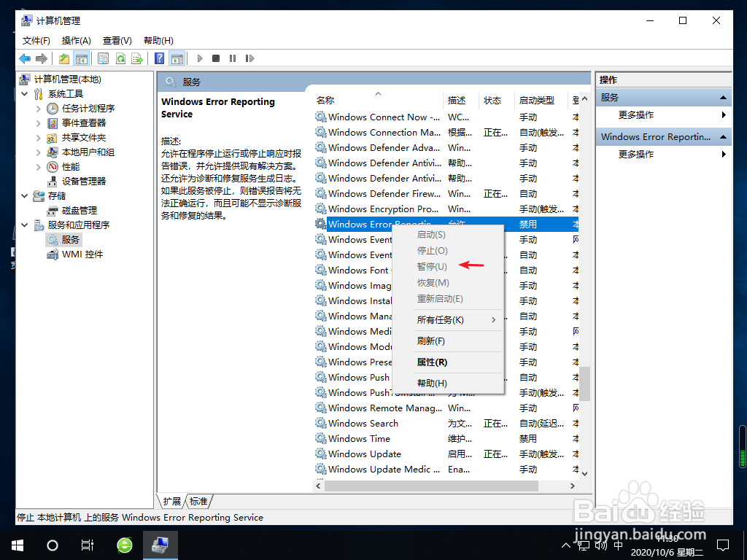Click the Pause Service toolbar icon

pyautogui.click(x=233, y=58)
